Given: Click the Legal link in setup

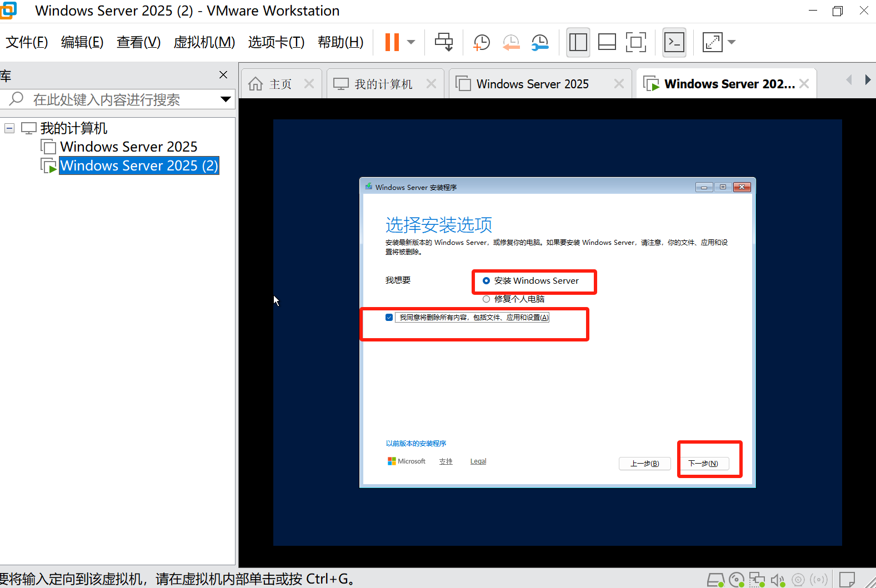Looking at the screenshot, I should [x=478, y=461].
